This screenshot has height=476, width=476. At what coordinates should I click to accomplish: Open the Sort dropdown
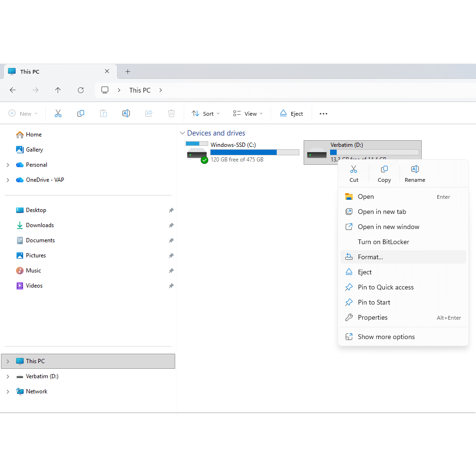205,113
